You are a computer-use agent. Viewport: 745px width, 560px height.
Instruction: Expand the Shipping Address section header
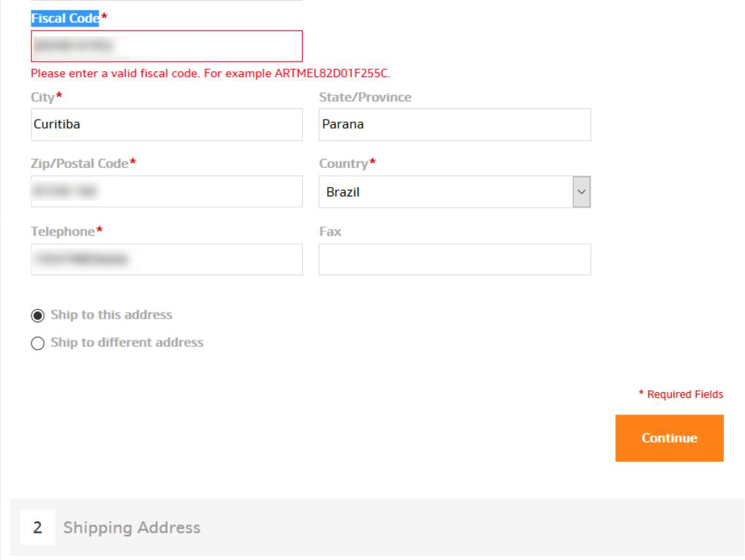(x=132, y=528)
